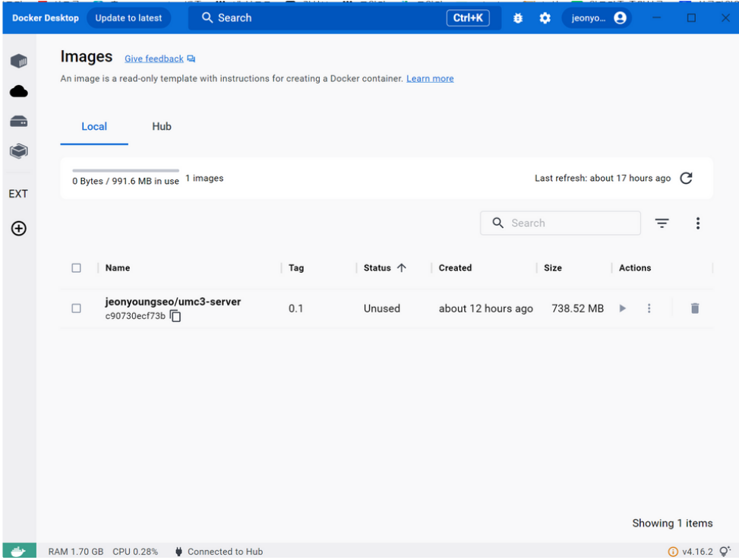Open the EXT extensions section
This screenshot has width=739, height=560.
(18, 194)
